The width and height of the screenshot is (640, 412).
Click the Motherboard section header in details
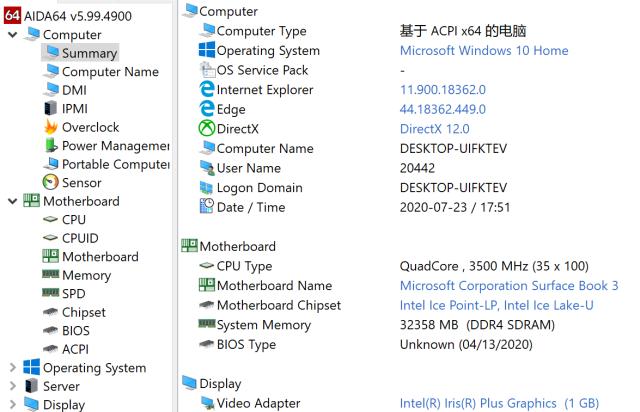238,246
